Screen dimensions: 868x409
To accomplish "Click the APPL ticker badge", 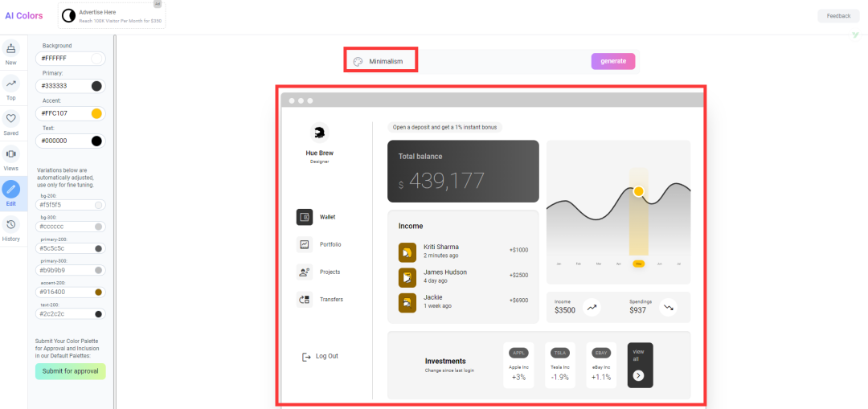I will [x=518, y=353].
